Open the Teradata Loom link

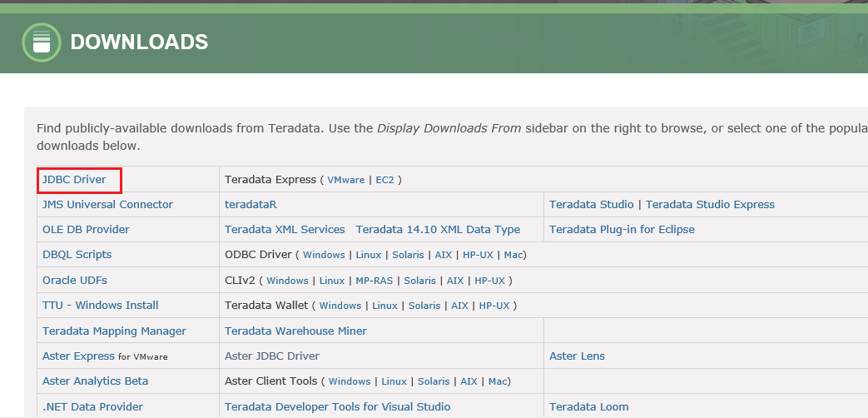[589, 406]
